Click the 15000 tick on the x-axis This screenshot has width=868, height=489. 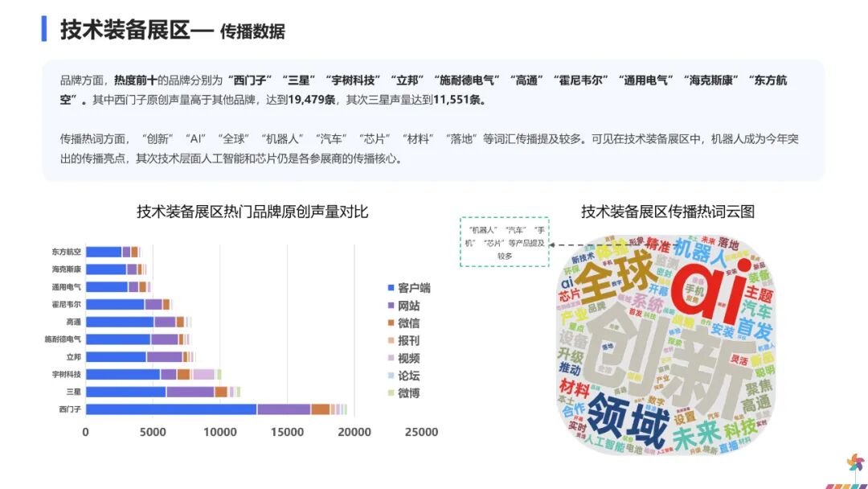tap(287, 432)
